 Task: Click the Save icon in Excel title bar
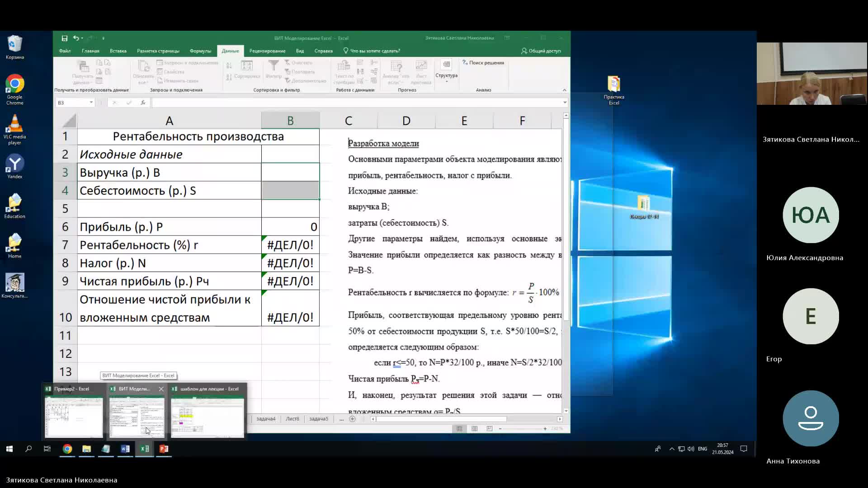[65, 38]
